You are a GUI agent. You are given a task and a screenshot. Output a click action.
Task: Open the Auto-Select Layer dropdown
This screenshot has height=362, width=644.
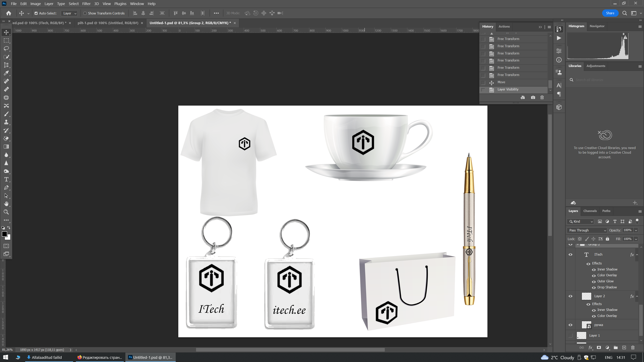pyautogui.click(x=69, y=13)
